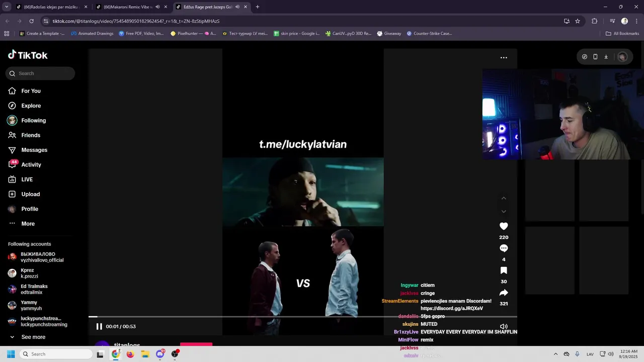Share the video with arrow icon

coord(504,293)
